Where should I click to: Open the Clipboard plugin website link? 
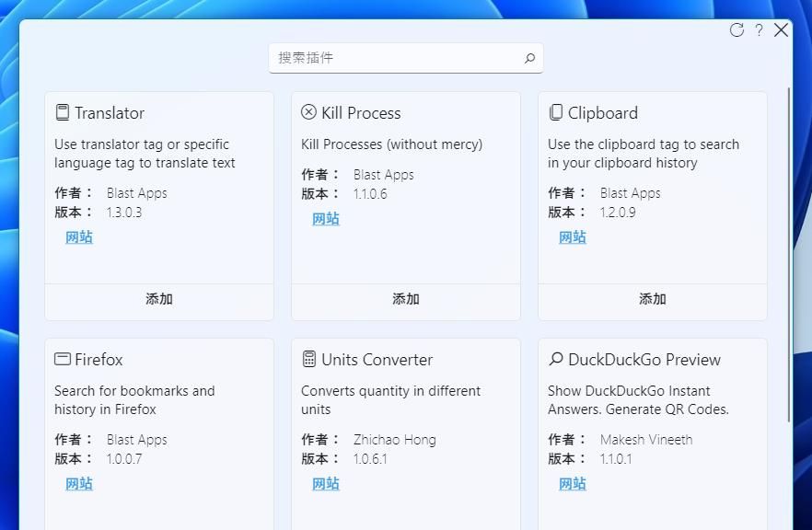[572, 236]
